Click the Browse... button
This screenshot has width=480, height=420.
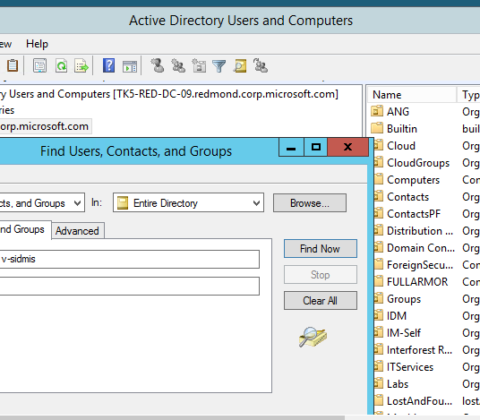click(310, 203)
